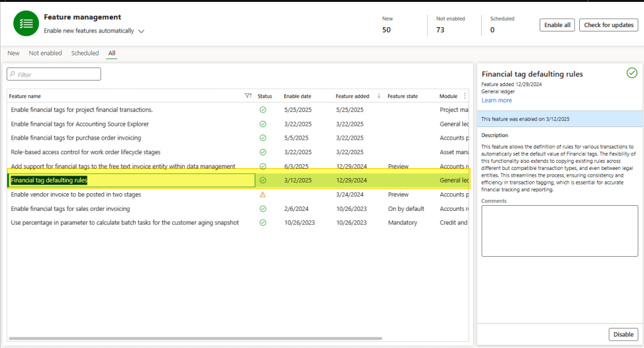This screenshot has width=644, height=348.
Task: Sort by the Enable date column header
Action: coord(297,96)
